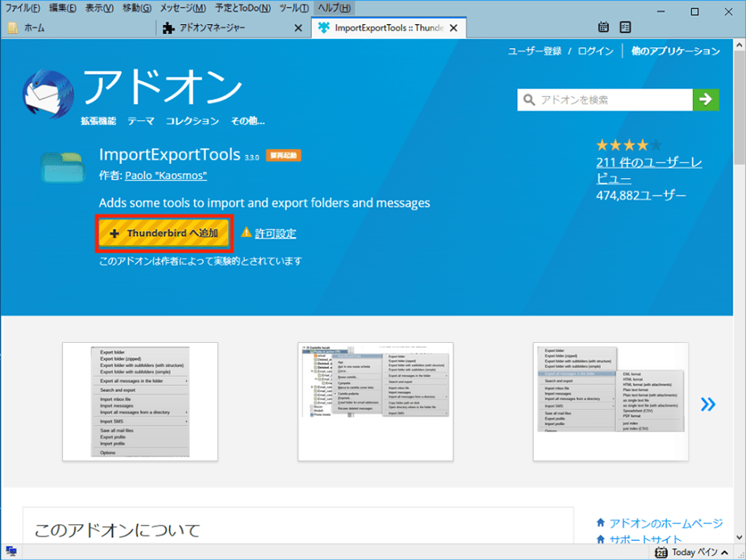Screen dimensions: 746x560
Task: Click the ログイン link
Action: coord(596,51)
